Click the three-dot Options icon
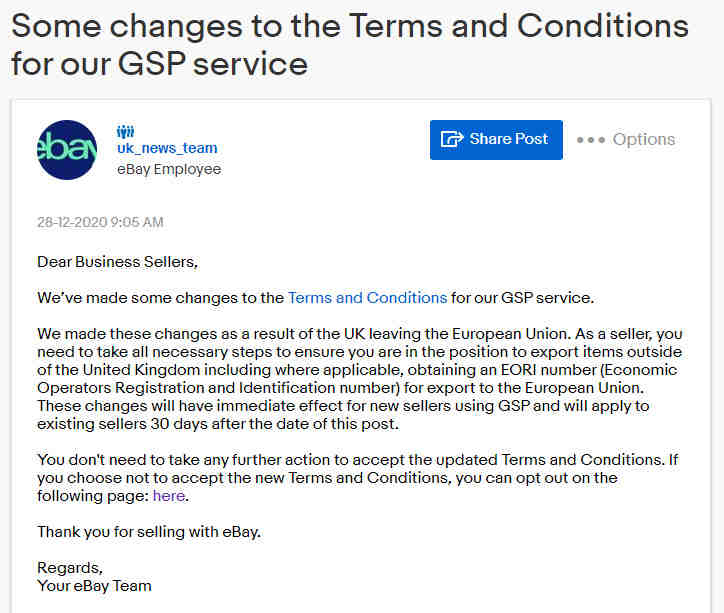 click(x=591, y=140)
